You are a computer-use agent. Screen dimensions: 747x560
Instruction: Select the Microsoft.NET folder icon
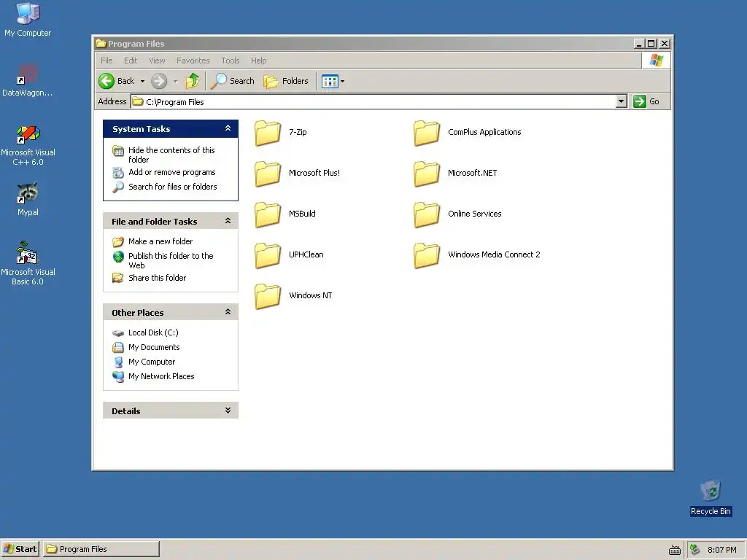tap(427, 174)
